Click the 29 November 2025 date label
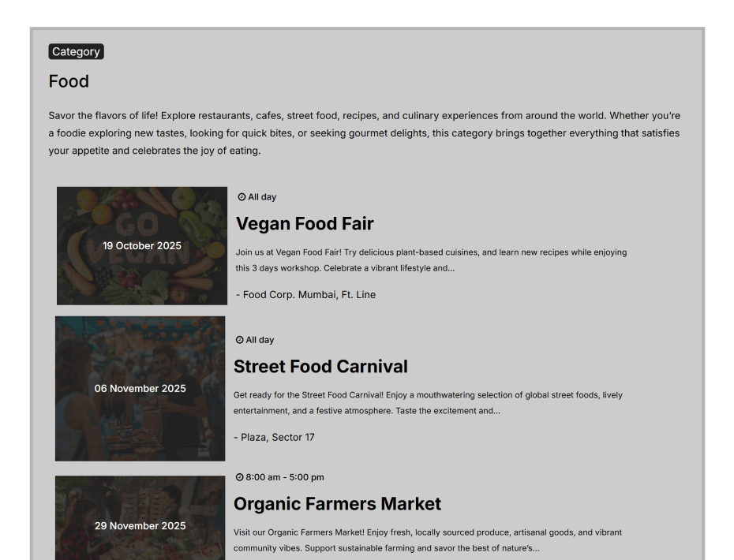The width and height of the screenshot is (734, 560). [140, 526]
